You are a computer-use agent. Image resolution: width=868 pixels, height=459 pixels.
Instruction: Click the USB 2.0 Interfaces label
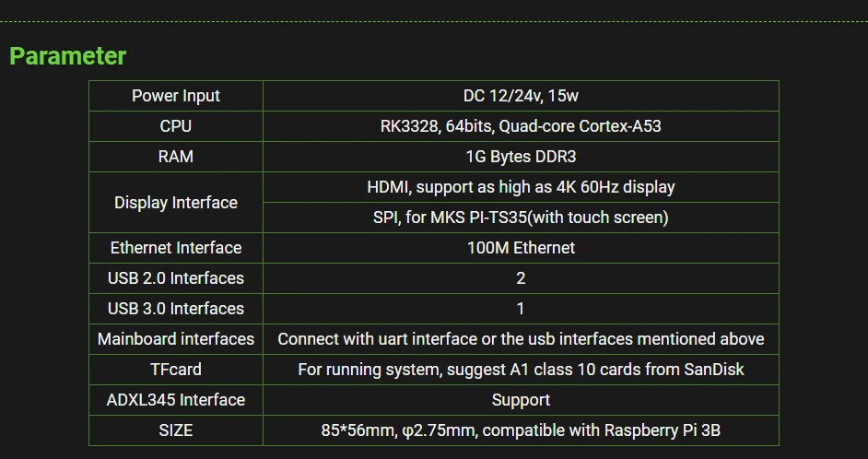click(x=176, y=278)
